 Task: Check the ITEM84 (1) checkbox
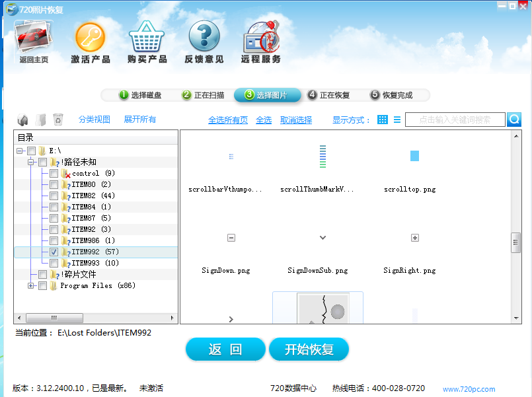click(x=54, y=207)
